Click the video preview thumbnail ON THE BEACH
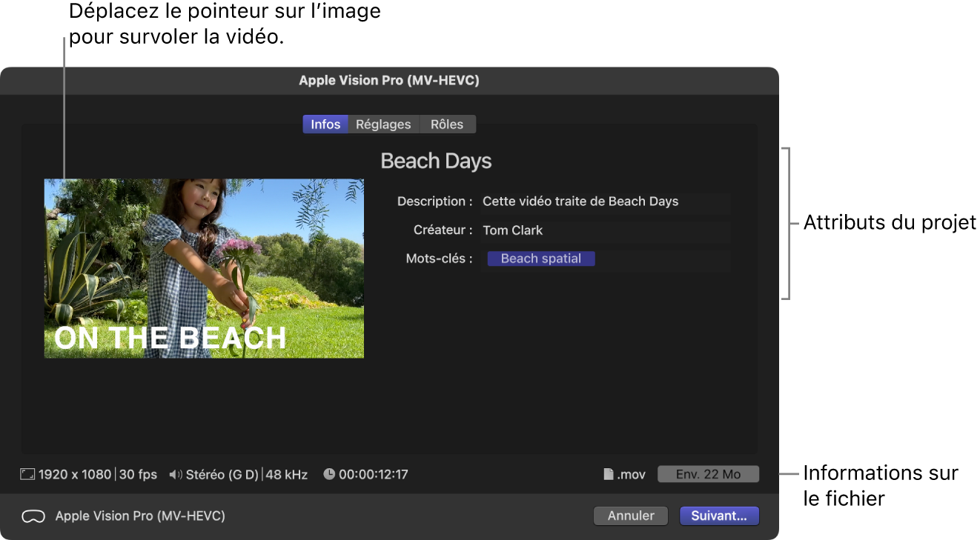 tap(203, 267)
